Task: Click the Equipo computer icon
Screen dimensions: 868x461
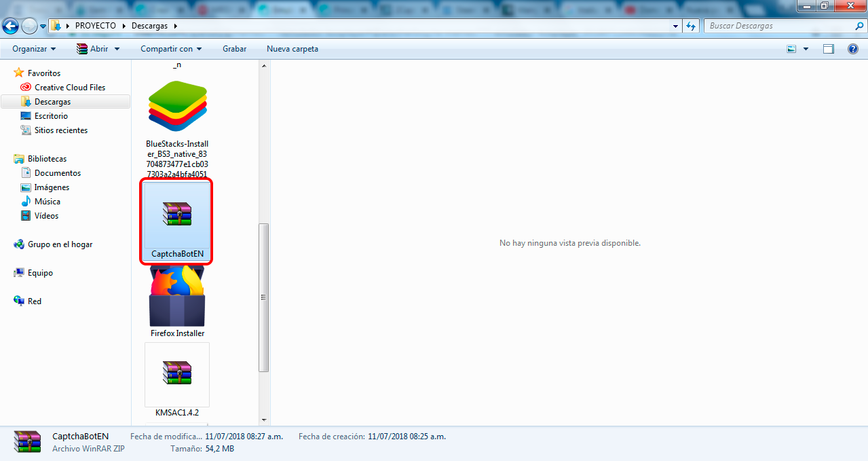Action: (19, 272)
